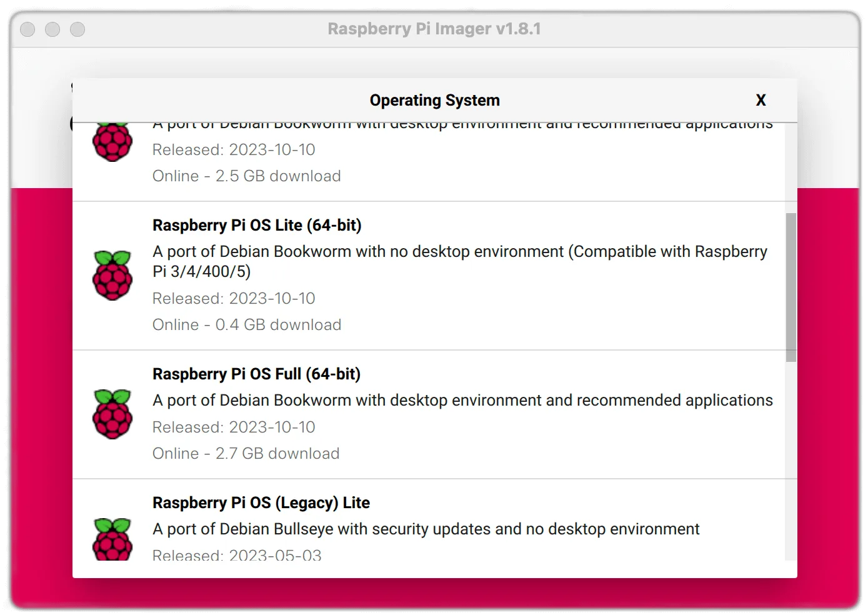Click the "Operating System" dialog heading
Screen dimensions: 868x615
435,100
